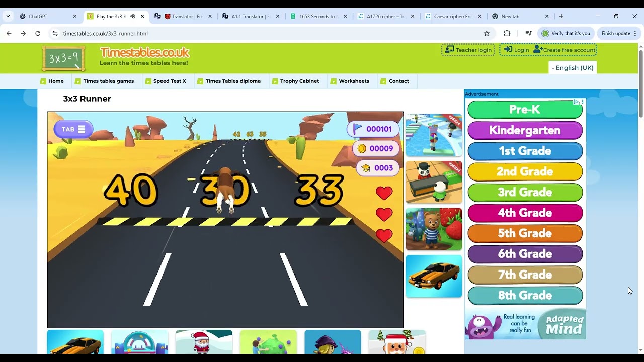Reload the 3x3 Runner page
The height and width of the screenshot is (362, 644).
click(x=38, y=33)
